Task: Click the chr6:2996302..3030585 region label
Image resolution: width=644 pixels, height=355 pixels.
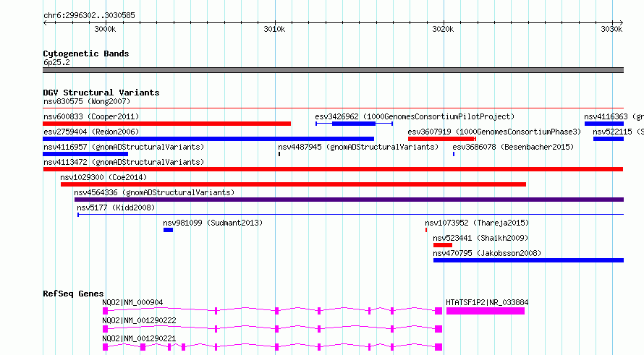Action: click(x=89, y=15)
